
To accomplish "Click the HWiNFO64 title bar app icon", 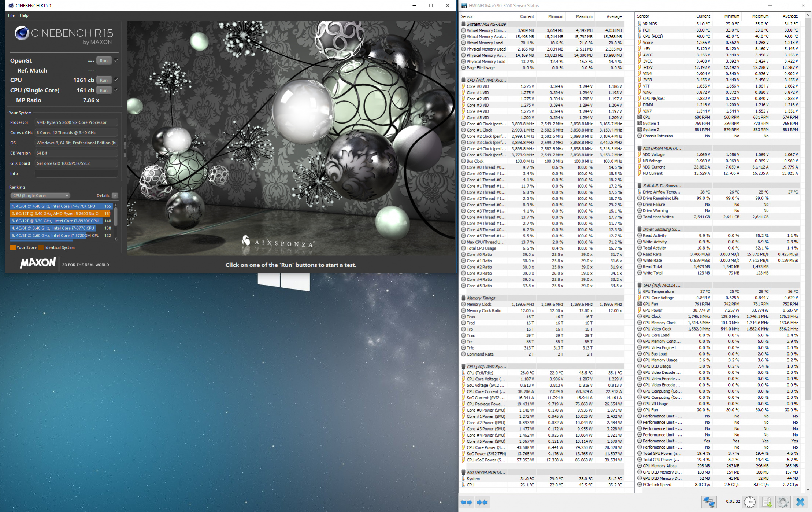I will coord(464,5).
